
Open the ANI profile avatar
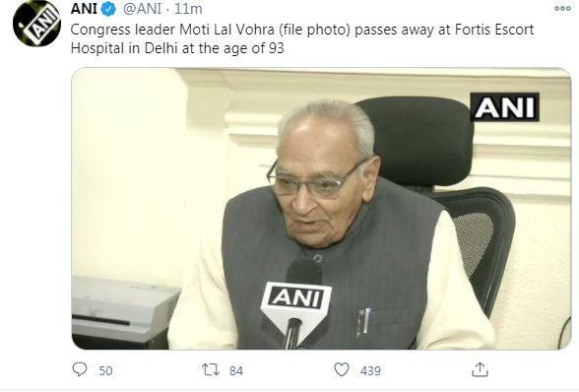click(36, 24)
